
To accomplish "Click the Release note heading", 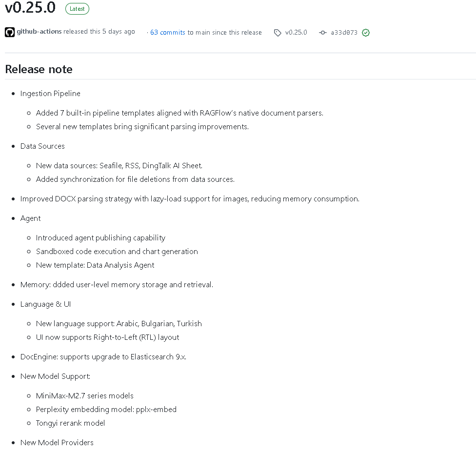I will click(39, 69).
